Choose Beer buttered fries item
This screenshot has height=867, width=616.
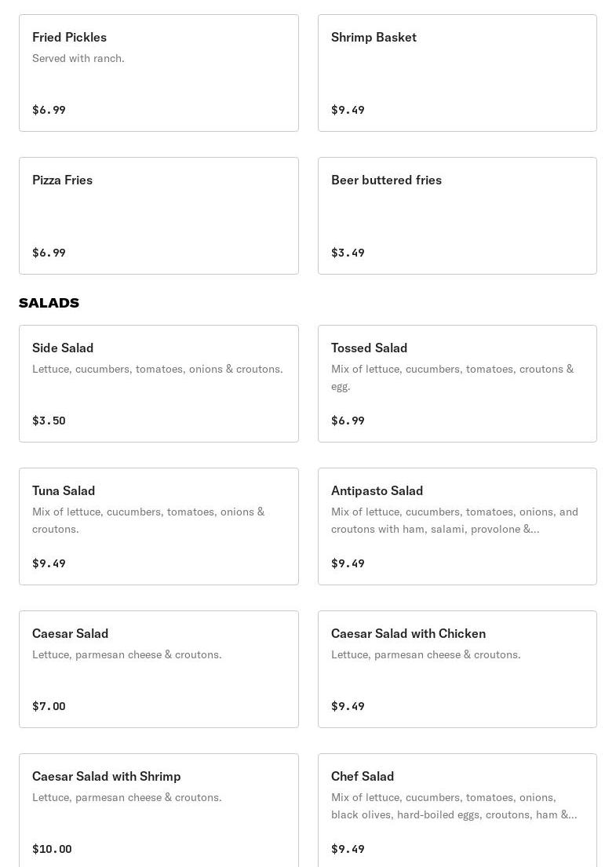pyautogui.click(x=457, y=216)
